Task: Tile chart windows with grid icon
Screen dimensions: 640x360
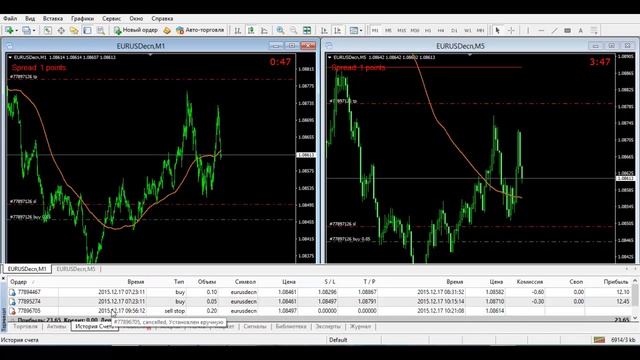Action: [x=307, y=30]
